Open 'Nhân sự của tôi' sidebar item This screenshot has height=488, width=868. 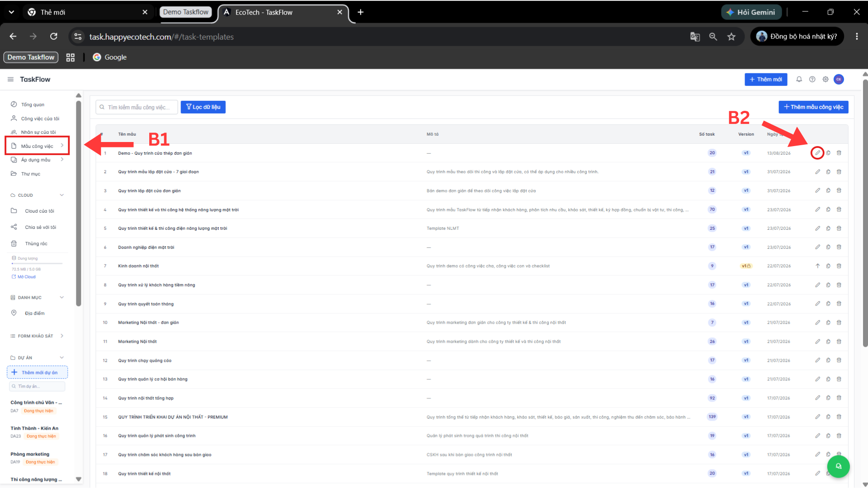[x=38, y=132]
